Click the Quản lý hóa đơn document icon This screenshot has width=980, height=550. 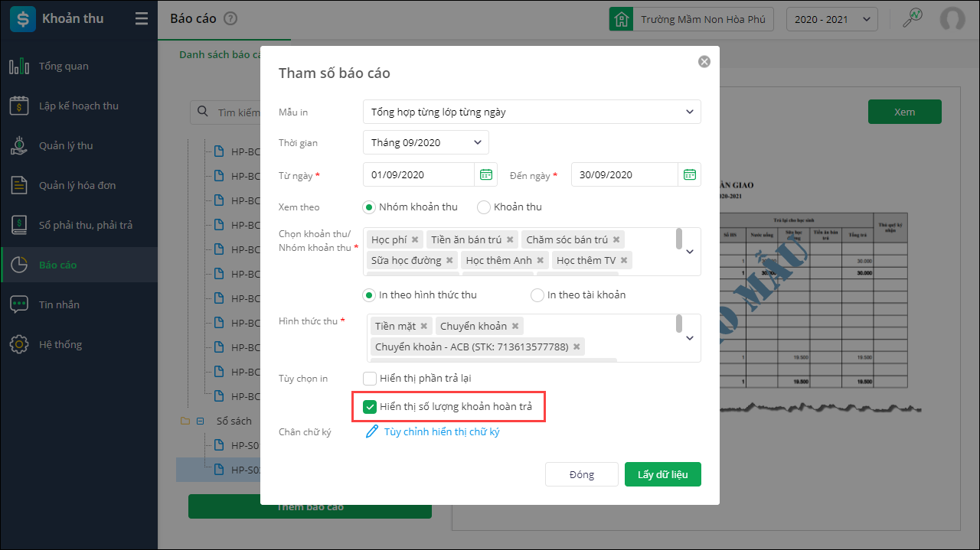(x=19, y=185)
